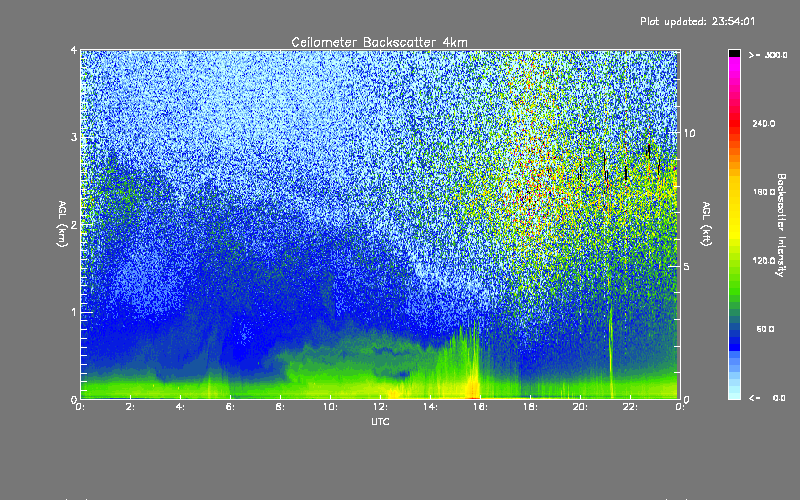This screenshot has height=500, width=800.
Task: Click the thin yellow vertical streak near 21: UTC
Action: pyautogui.click(x=611, y=352)
